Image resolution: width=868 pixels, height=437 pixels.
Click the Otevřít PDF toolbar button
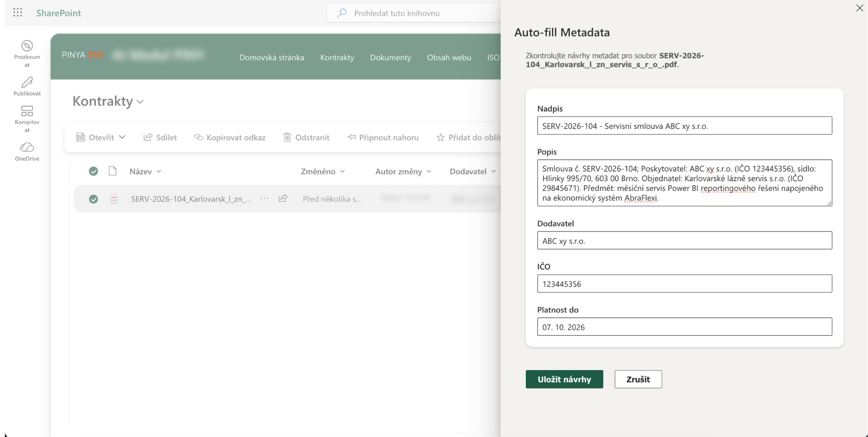pos(95,137)
